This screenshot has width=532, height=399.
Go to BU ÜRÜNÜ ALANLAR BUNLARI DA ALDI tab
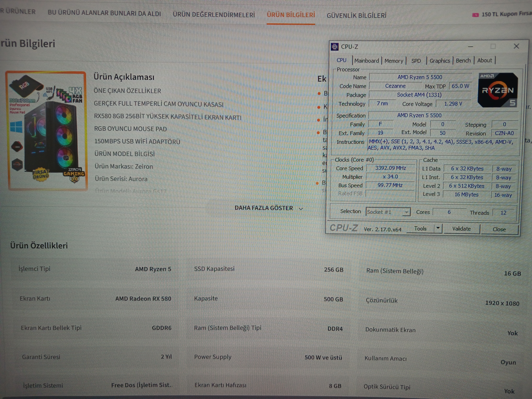pos(104,13)
